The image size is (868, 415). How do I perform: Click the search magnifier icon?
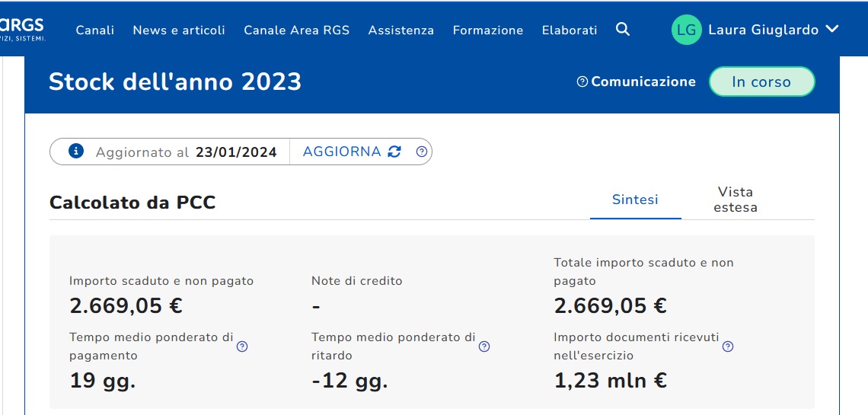click(623, 30)
